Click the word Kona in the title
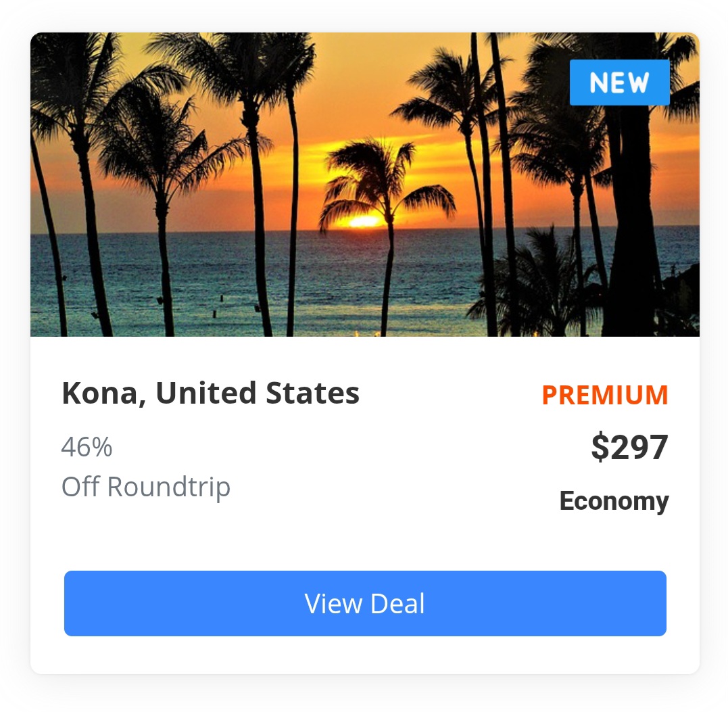Viewport: 728px width, 712px height. 100,394
